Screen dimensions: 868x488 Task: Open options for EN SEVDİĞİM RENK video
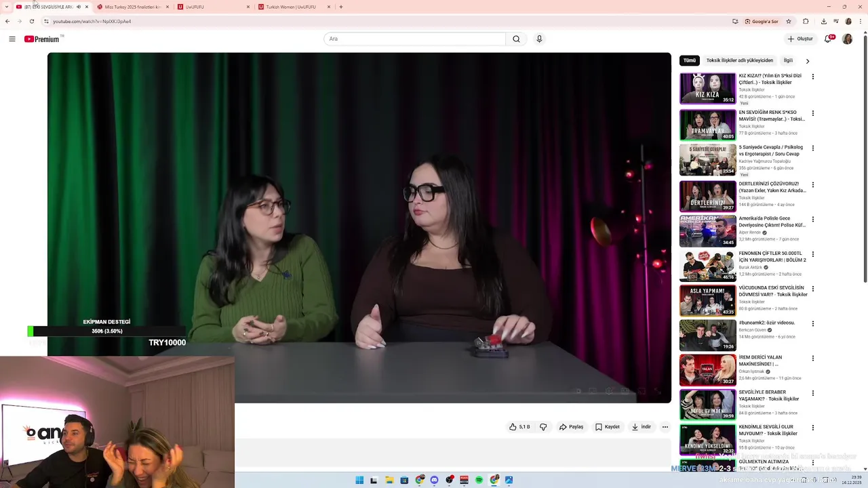[812, 113]
